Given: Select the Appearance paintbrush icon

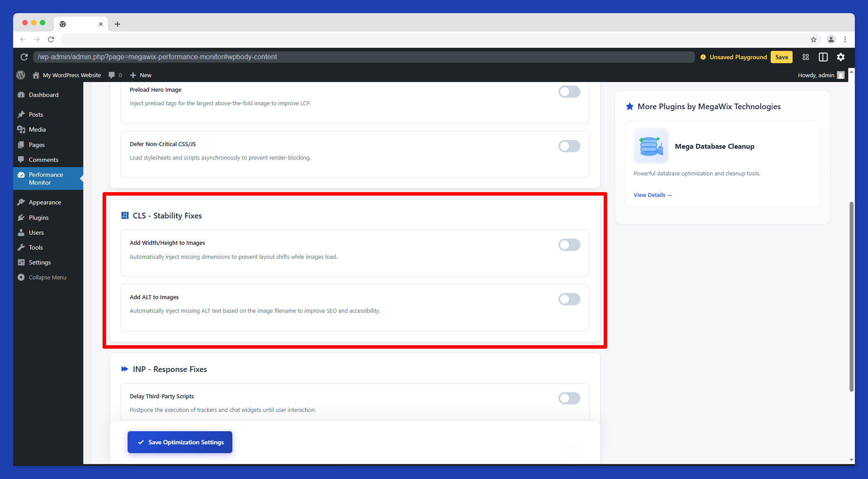Looking at the screenshot, I should pyautogui.click(x=21, y=202).
